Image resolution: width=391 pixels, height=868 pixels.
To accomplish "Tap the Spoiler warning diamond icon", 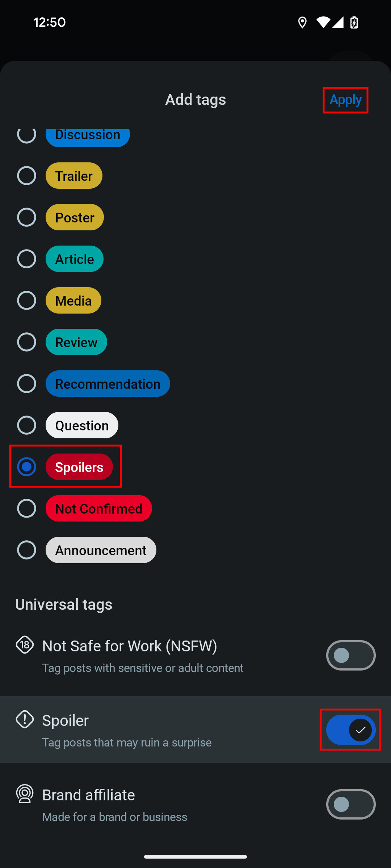I will point(25,719).
